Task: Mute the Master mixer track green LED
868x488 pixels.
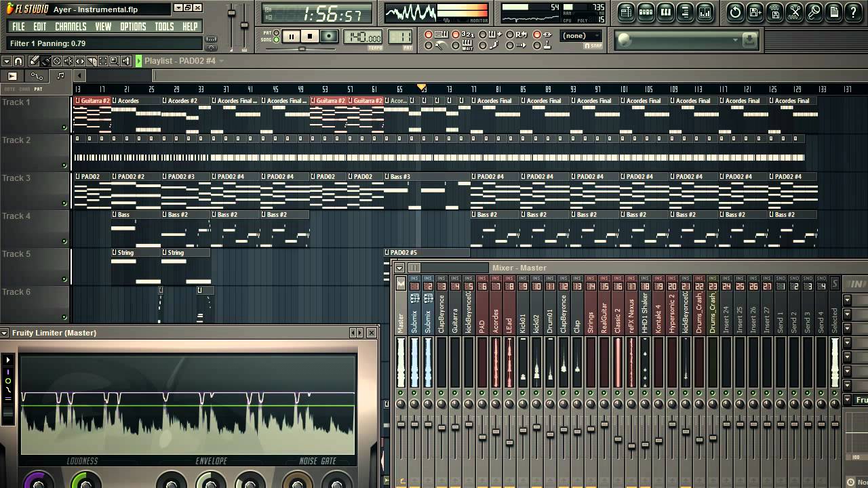Action: point(400,393)
